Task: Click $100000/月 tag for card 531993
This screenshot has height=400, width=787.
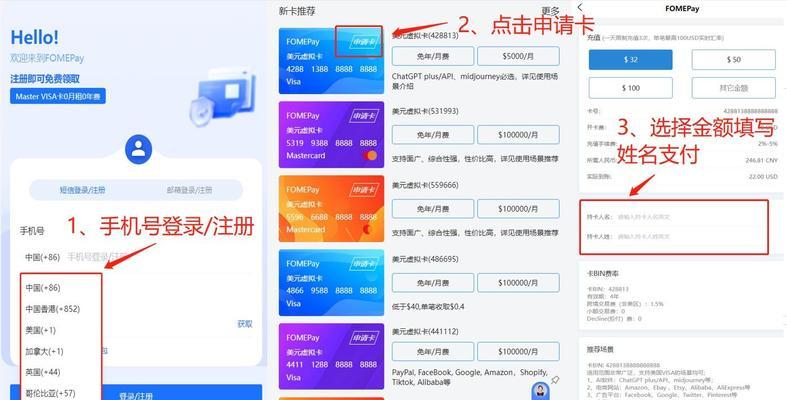Action: (518, 135)
